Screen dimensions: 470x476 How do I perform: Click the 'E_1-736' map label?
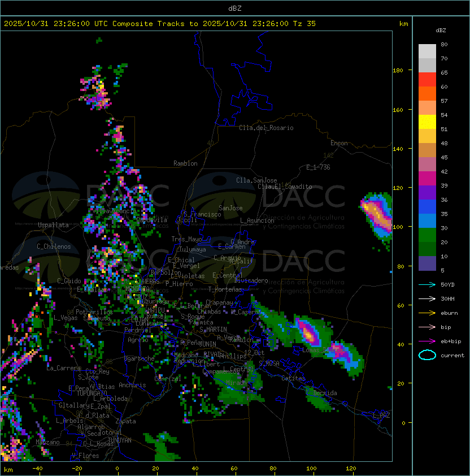318,167
